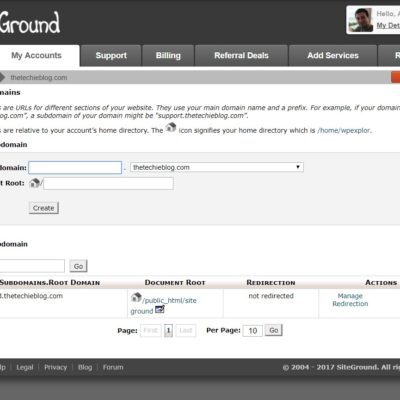This screenshot has width=400, height=400.
Task: Click the arrow icon before thetechieblog.com breadcrumb
Action: (2, 77)
